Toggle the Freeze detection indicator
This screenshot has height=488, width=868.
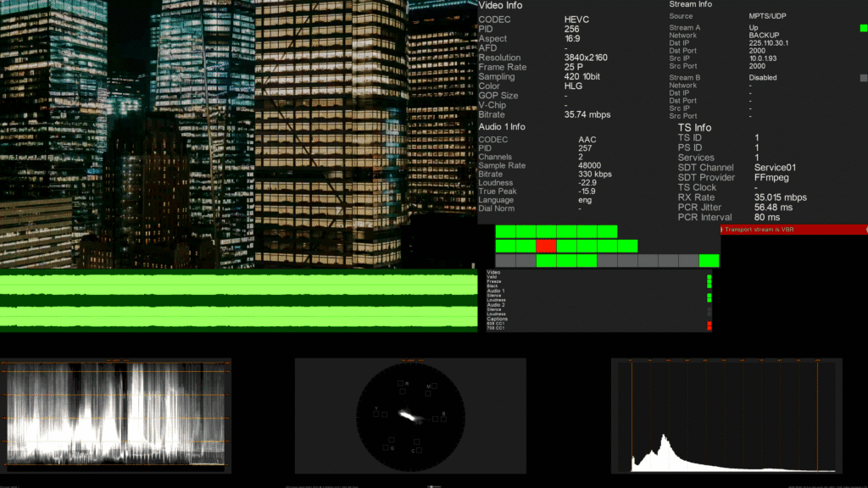tap(709, 281)
